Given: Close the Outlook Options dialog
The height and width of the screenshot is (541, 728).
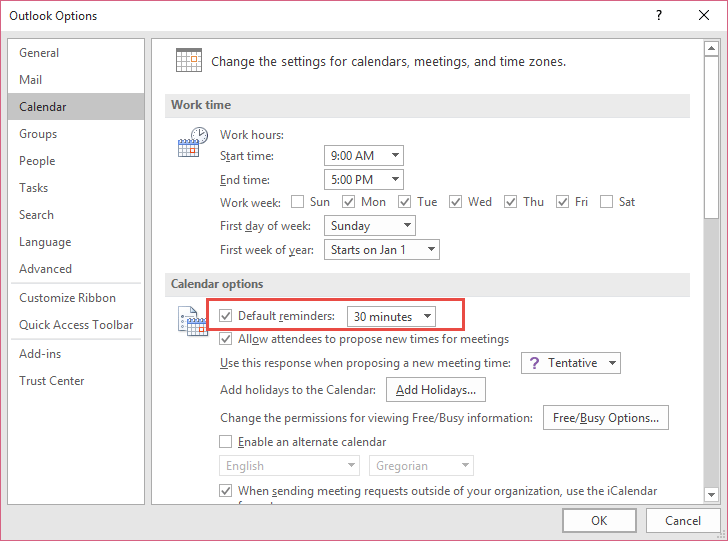Looking at the screenshot, I should 704,15.
